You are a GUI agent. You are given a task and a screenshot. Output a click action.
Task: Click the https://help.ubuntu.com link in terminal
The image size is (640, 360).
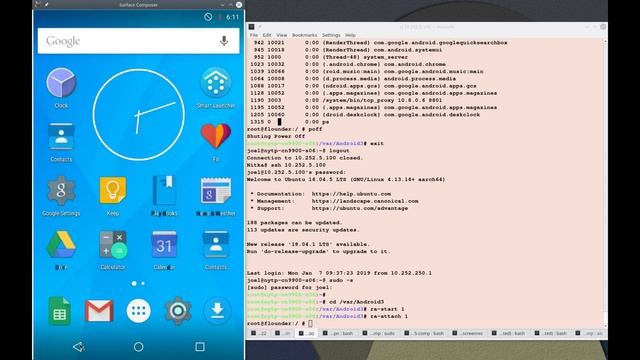[x=351, y=194]
